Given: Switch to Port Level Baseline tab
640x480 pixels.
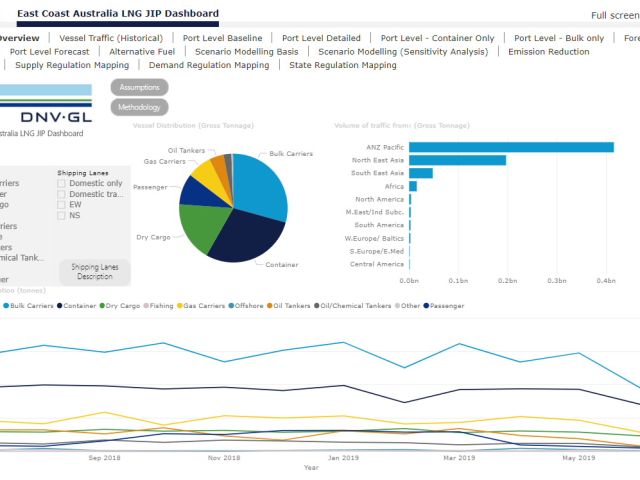Looking at the screenshot, I should click(x=222, y=38).
